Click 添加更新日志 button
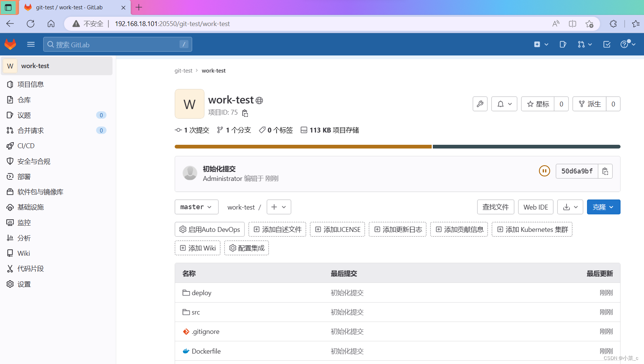Image resolution: width=644 pixels, height=364 pixels. 397,229
